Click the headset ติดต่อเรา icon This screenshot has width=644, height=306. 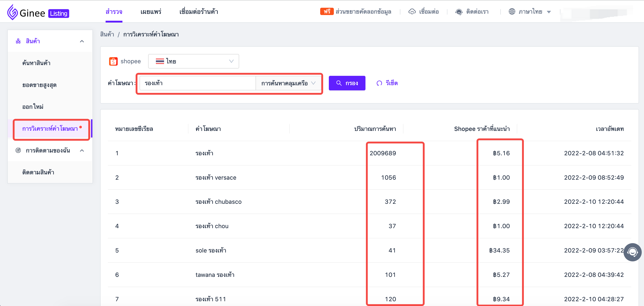[459, 12]
